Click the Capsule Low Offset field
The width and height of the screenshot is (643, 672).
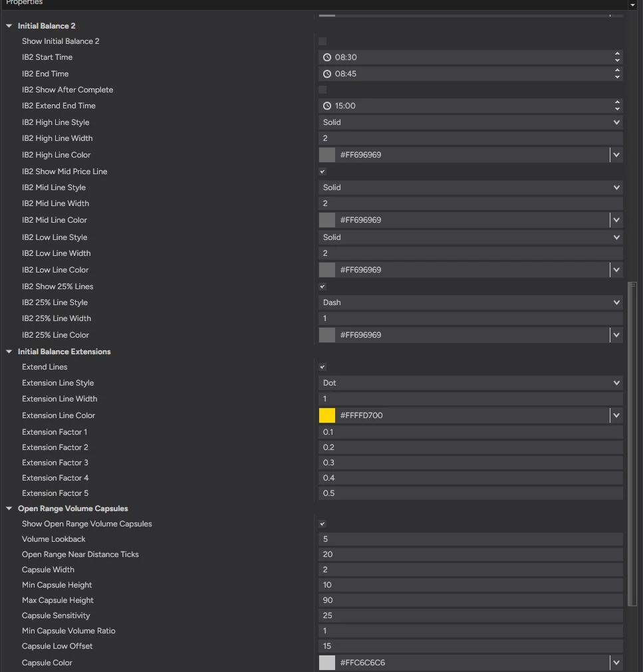[470, 646]
